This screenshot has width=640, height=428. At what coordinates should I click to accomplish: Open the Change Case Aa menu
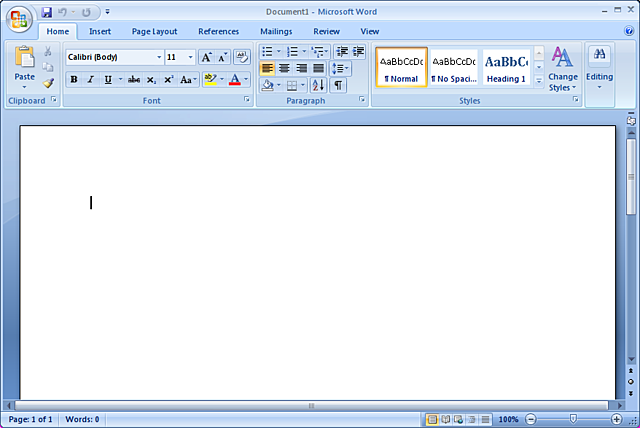(x=188, y=79)
